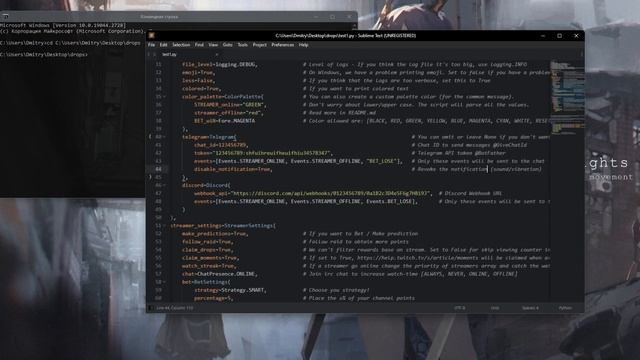Screen dimensions: 640x360
Task: Collapse the streamer_settings block at line 51
Action: 164,226
